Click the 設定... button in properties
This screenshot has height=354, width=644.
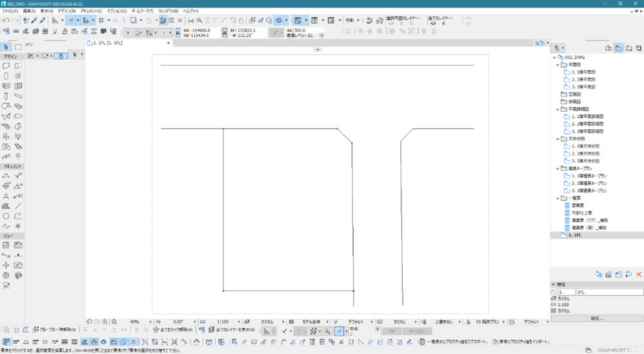pyautogui.click(x=596, y=318)
